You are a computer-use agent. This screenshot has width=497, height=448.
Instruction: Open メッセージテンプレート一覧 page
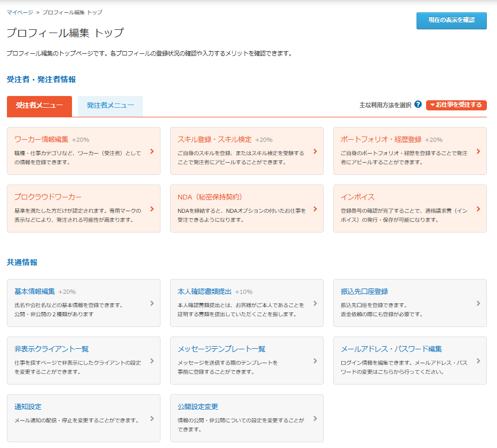pos(221,349)
